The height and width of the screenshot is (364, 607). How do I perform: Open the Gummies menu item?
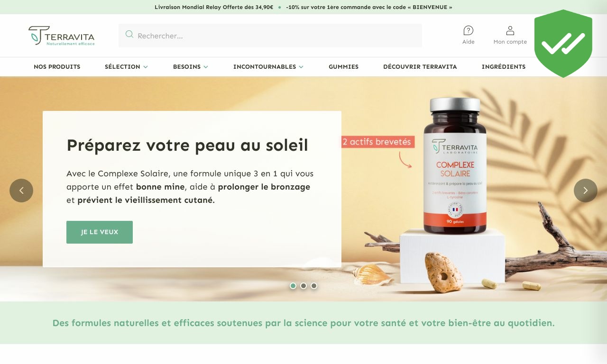(x=343, y=67)
